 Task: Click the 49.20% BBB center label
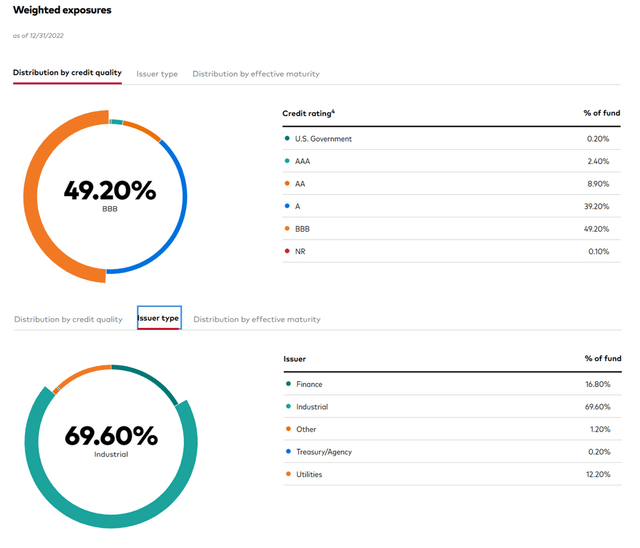coord(109,192)
